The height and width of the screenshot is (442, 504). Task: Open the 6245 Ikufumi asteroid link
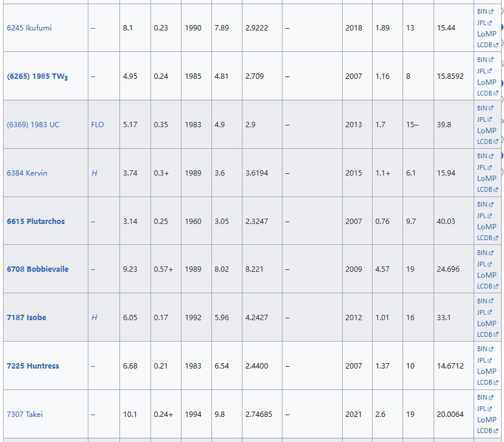(x=29, y=28)
